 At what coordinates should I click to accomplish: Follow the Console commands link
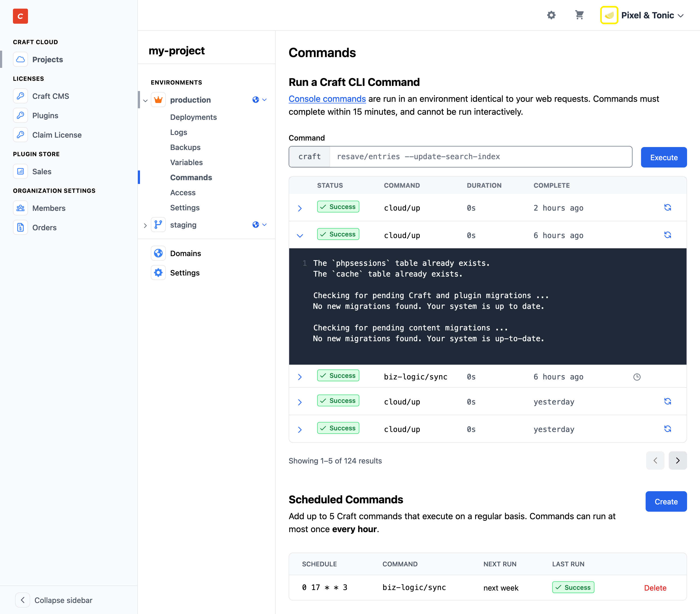click(x=327, y=99)
